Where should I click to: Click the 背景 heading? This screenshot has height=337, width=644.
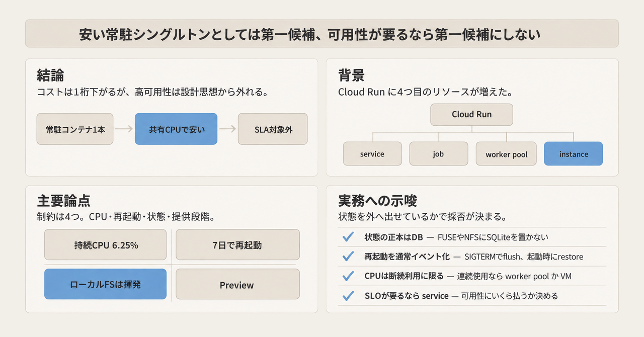pyautogui.click(x=351, y=75)
